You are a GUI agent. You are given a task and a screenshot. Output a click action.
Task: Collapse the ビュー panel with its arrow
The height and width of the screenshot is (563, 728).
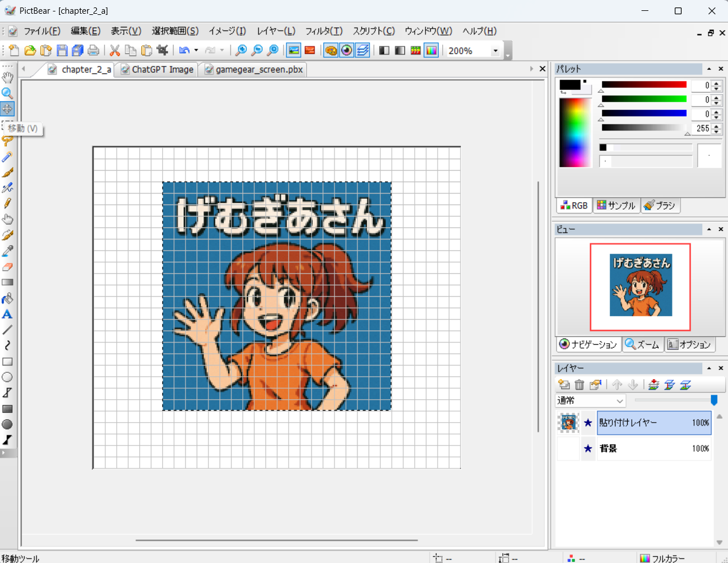pyautogui.click(x=709, y=229)
